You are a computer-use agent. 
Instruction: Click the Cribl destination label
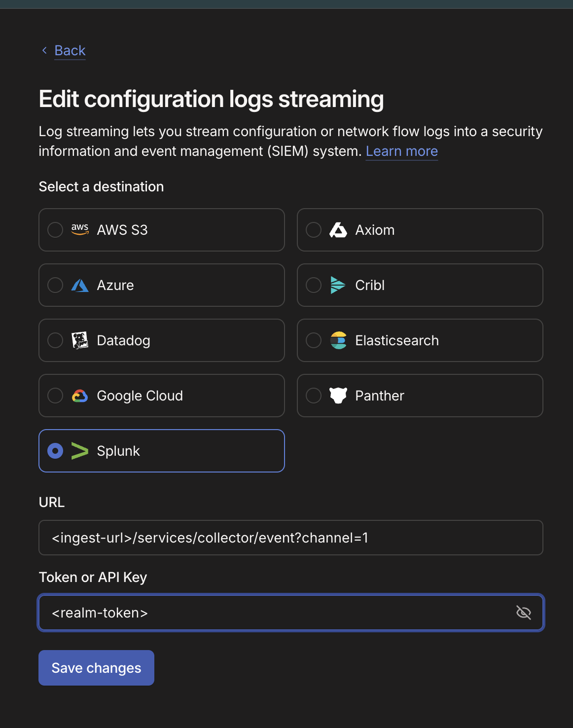click(x=370, y=285)
